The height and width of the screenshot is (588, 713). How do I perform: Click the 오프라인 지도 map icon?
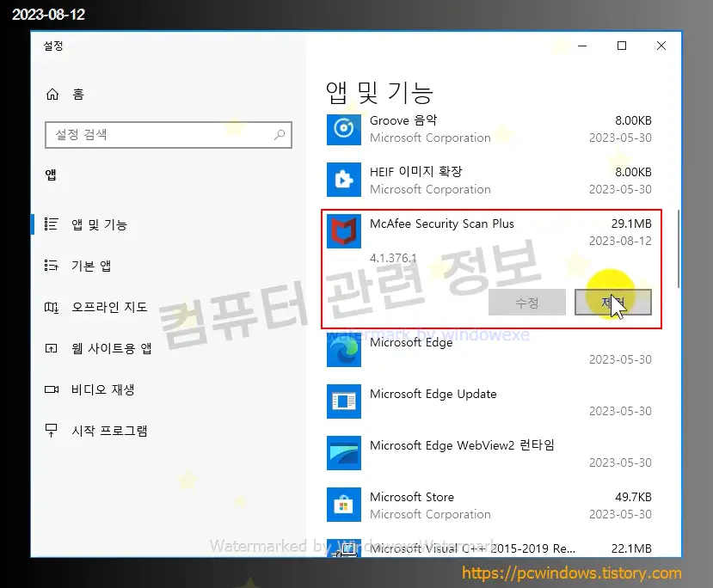coord(52,308)
